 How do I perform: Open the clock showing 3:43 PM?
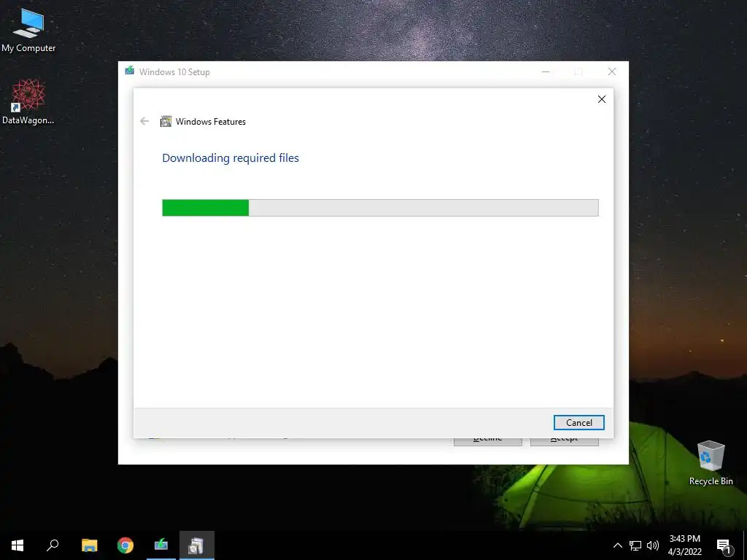tap(684, 545)
